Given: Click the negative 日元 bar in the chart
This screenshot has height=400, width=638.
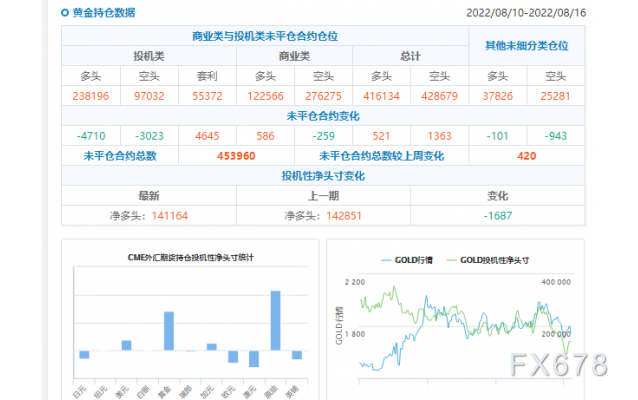Looking at the screenshot, I should click(x=84, y=354).
